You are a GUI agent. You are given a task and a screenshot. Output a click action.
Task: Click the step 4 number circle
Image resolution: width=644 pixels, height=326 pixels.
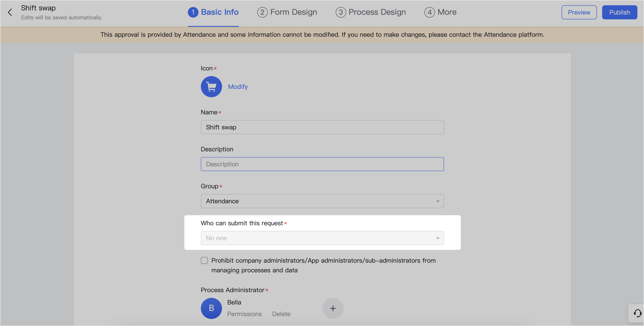point(429,12)
